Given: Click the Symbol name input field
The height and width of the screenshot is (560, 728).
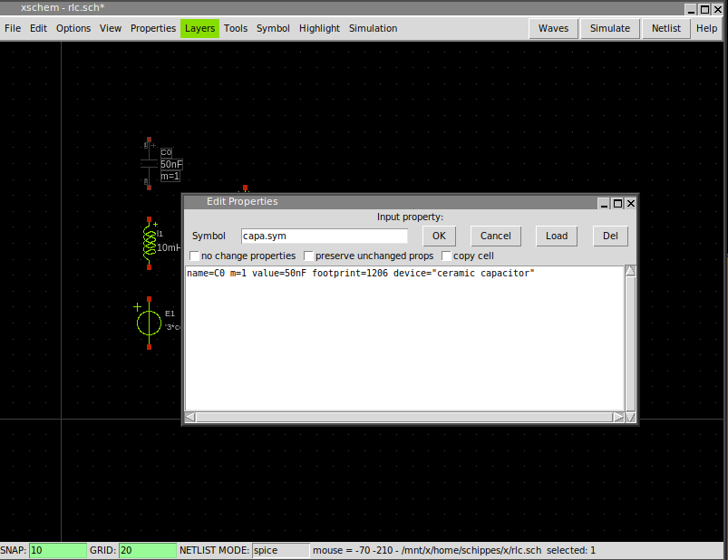Looking at the screenshot, I should click(324, 236).
